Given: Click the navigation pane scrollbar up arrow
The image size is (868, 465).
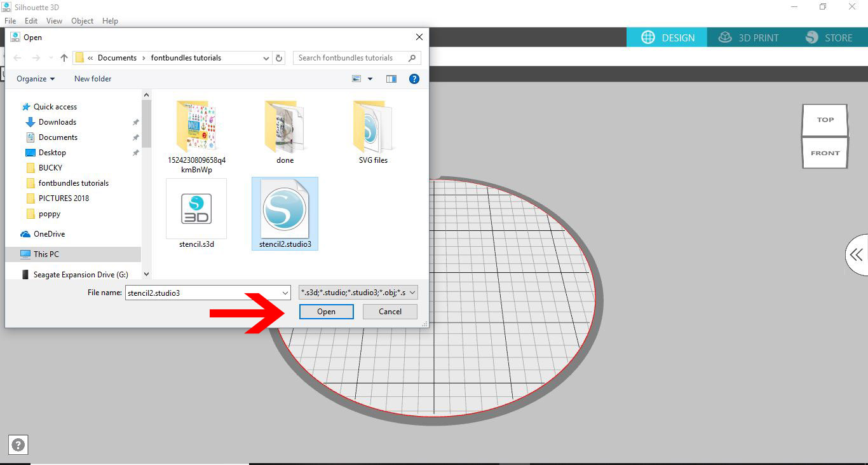Looking at the screenshot, I should (147, 95).
